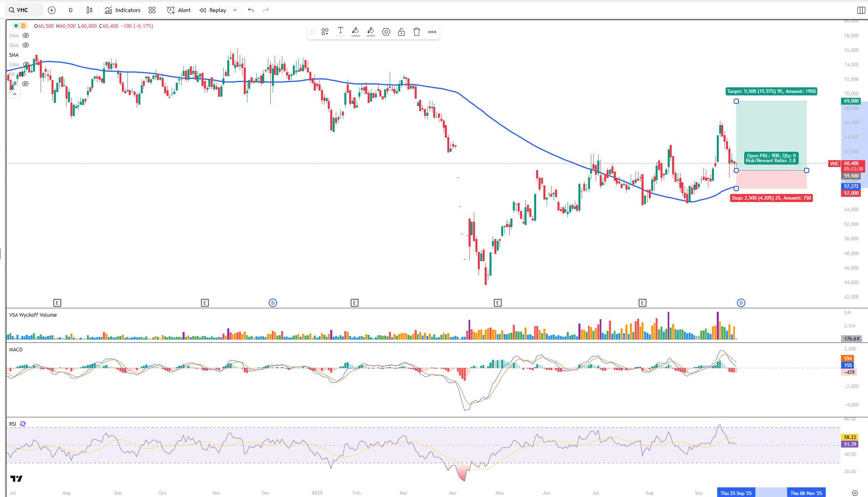The height and width of the screenshot is (497, 868).
Task: Open the candlestick chart style menu
Action: [89, 10]
